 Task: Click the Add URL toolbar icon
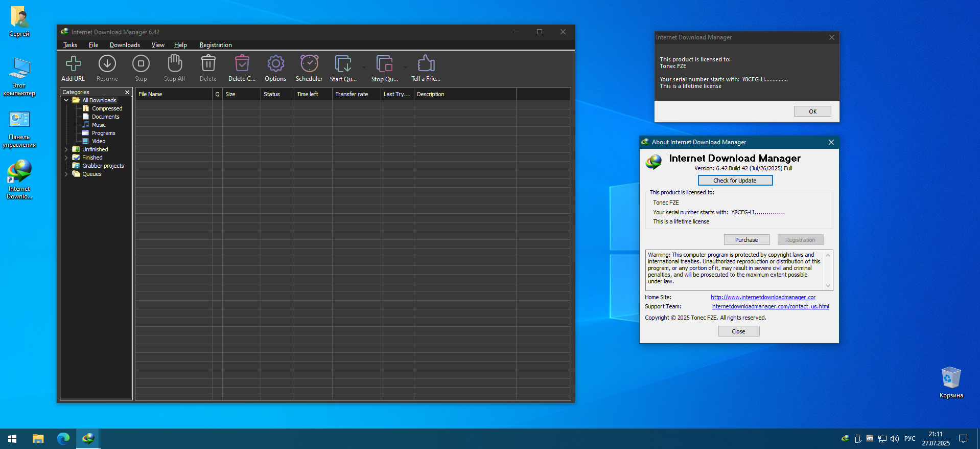pyautogui.click(x=73, y=64)
